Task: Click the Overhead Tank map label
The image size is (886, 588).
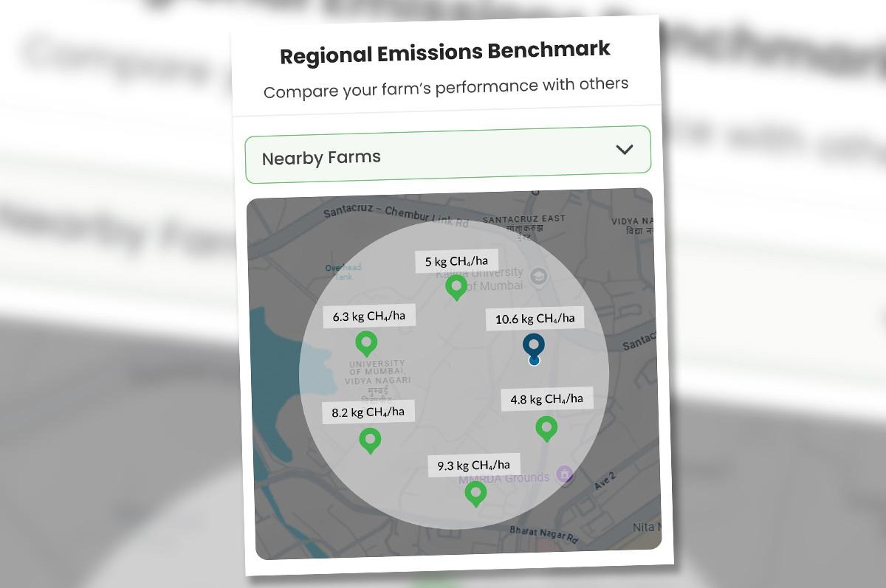Action: [343, 272]
